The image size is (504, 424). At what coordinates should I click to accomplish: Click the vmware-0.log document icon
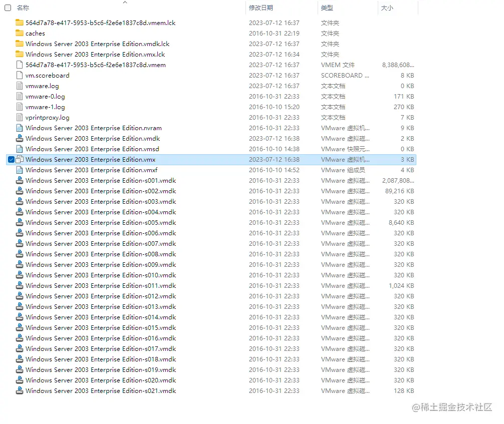click(x=20, y=96)
